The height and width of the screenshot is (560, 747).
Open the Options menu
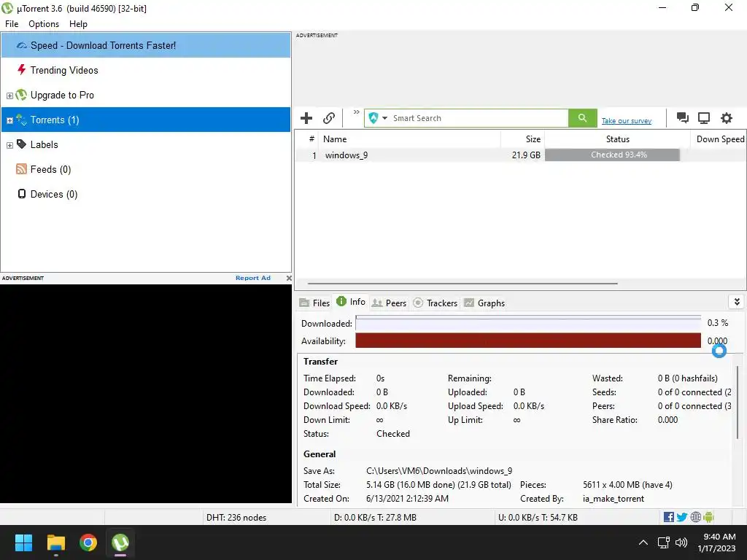(44, 24)
